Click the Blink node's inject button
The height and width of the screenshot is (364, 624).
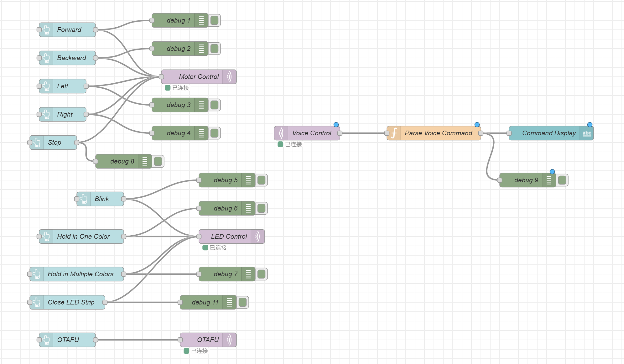pyautogui.click(x=83, y=199)
